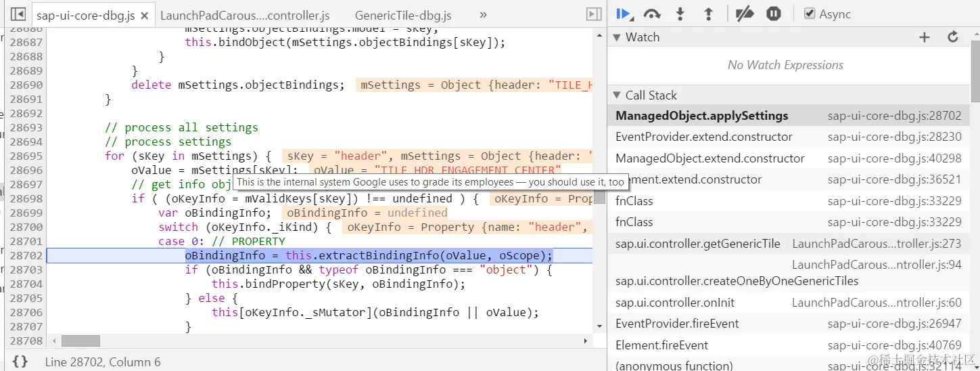Viewport: 980px width, 371px height.
Task: Open sap-ui-core-dbg.js:40298 source link
Action: pos(894,158)
